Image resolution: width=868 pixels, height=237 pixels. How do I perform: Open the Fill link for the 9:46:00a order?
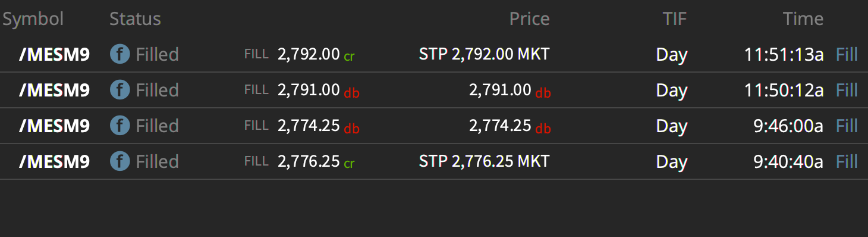tap(847, 126)
